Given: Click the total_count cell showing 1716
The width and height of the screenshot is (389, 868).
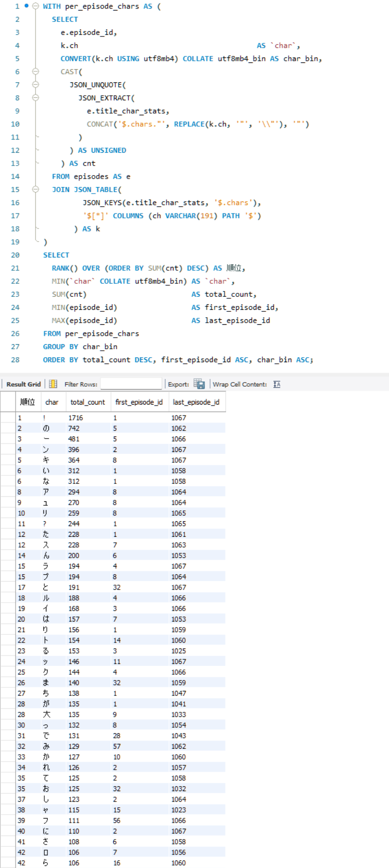Looking at the screenshot, I should [x=76, y=418].
